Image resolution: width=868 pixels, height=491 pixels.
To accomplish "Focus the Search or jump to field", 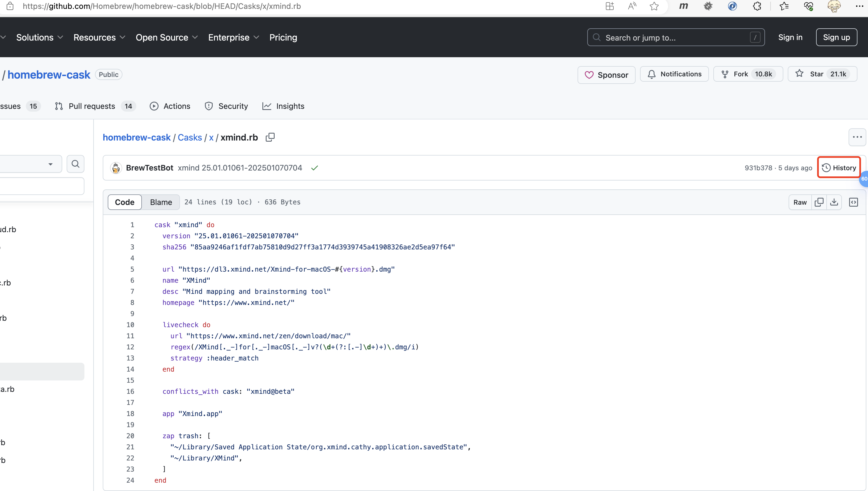I will (x=675, y=37).
